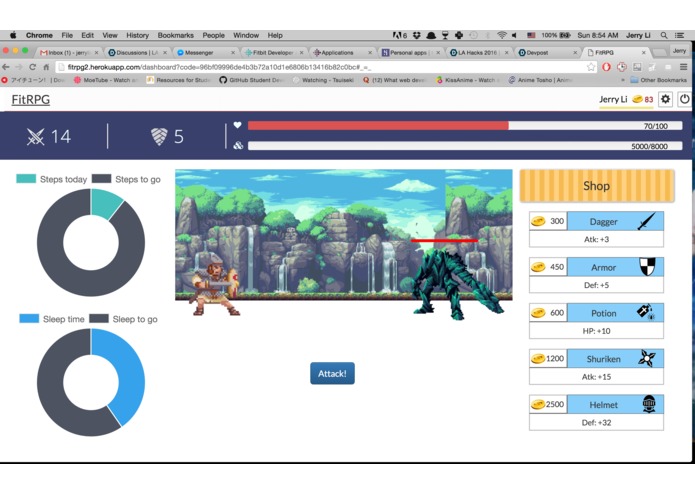Go back with the browser back arrow
Viewport: 695px width, 494px height.
click(x=6, y=67)
